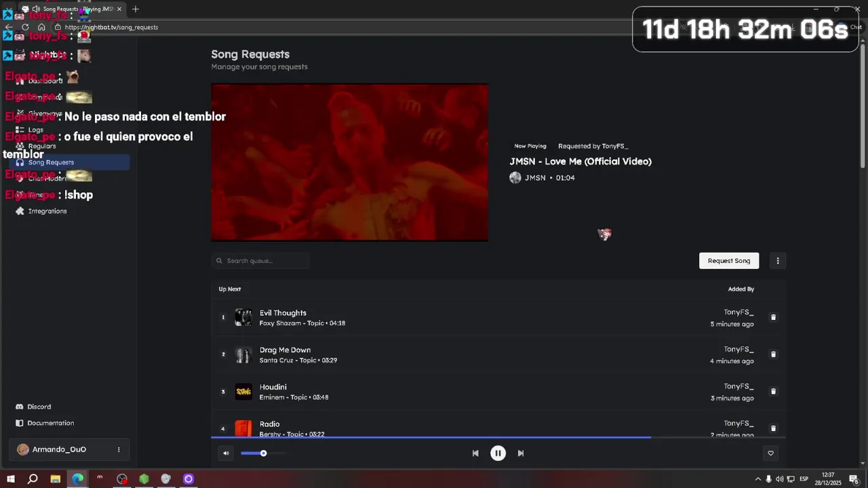Click the Drag Me Down album thumbnail
Screen dimensions: 868x488
point(243,354)
